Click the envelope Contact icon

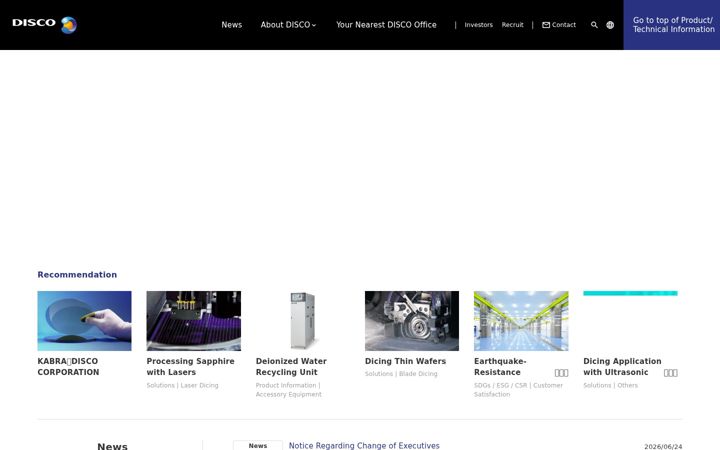[546, 25]
